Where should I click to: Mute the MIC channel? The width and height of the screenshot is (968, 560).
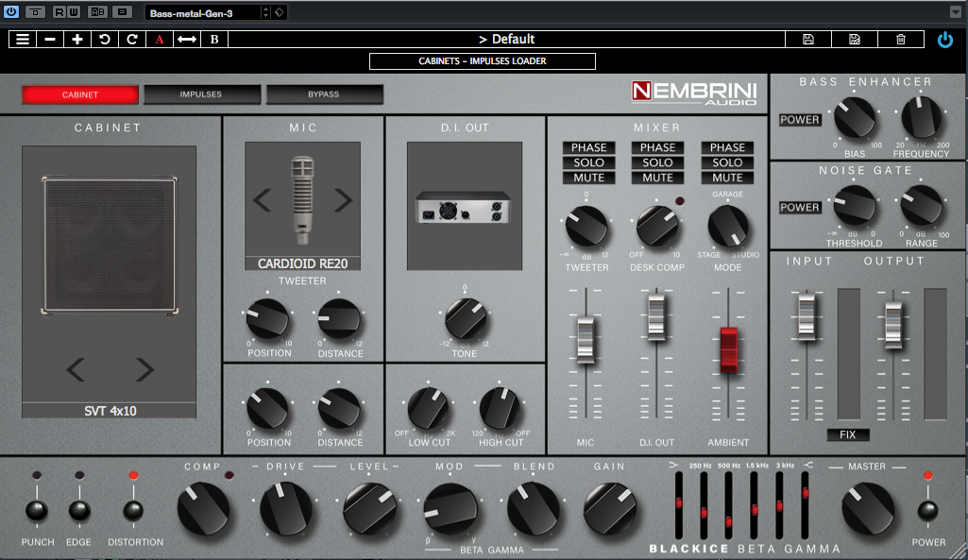(x=588, y=178)
